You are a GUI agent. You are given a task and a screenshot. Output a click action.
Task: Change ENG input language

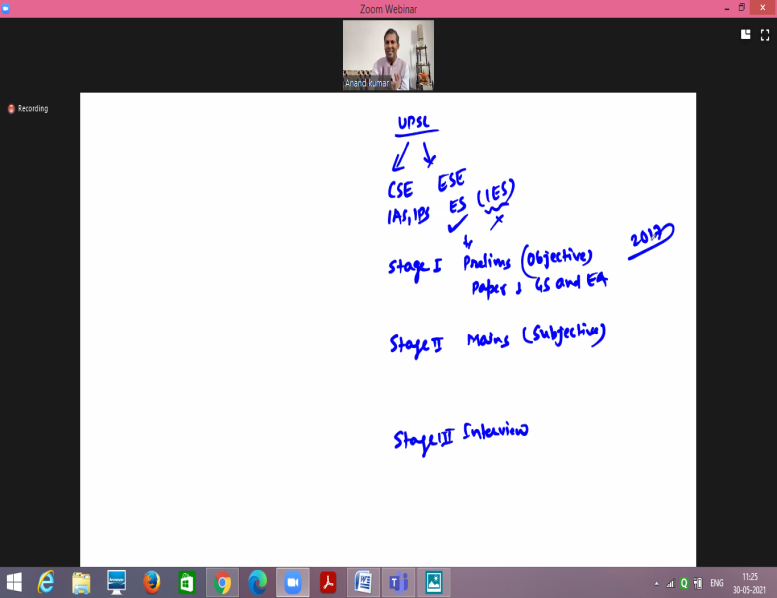coord(717,583)
